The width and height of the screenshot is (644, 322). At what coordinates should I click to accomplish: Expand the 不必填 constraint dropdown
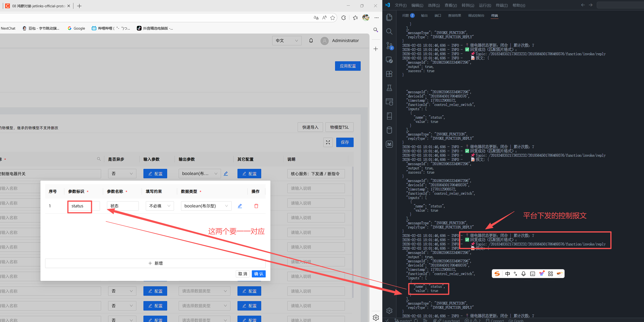159,206
